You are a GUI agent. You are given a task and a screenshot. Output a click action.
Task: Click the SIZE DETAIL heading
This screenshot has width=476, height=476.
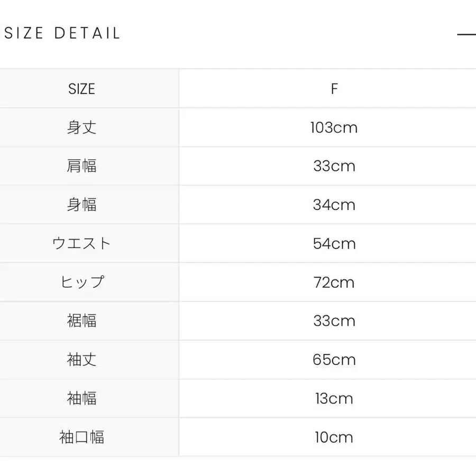tap(62, 33)
